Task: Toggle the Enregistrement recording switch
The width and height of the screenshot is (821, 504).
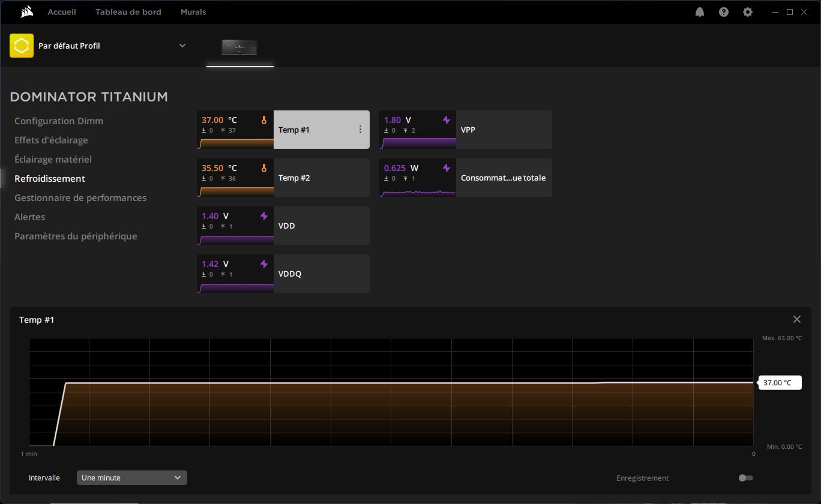Action: click(746, 478)
